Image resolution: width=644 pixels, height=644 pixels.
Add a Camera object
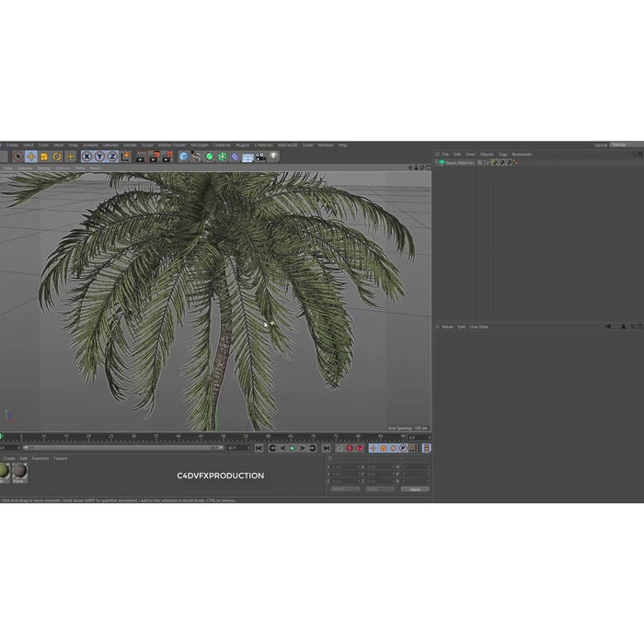[x=260, y=156]
